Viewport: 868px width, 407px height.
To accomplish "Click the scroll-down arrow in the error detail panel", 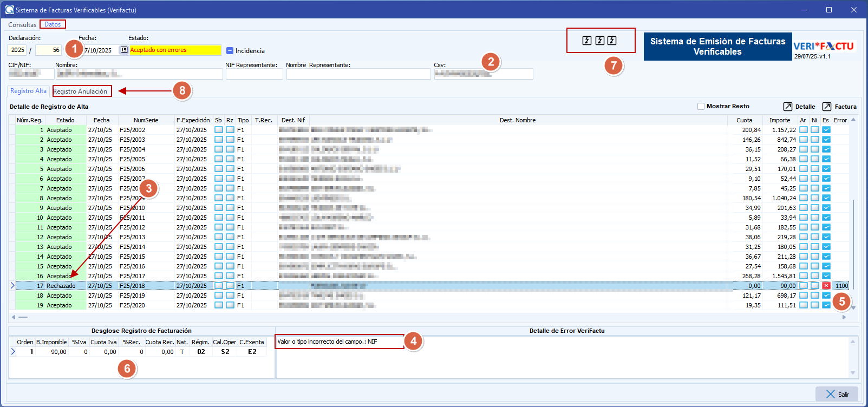I will [x=853, y=373].
